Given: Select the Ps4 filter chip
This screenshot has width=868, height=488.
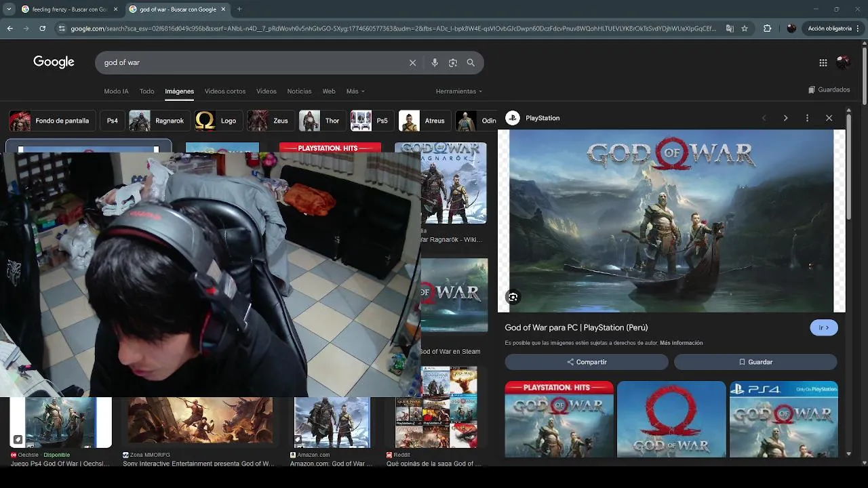Looking at the screenshot, I should click(x=113, y=121).
